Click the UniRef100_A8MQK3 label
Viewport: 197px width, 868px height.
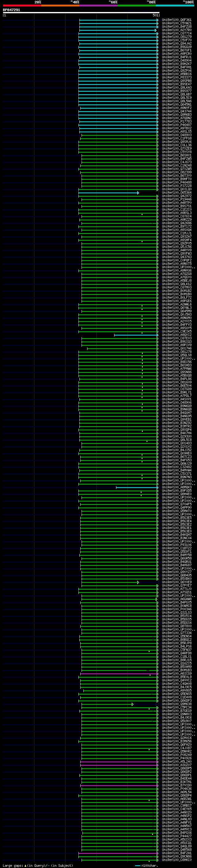(x=176, y=487)
